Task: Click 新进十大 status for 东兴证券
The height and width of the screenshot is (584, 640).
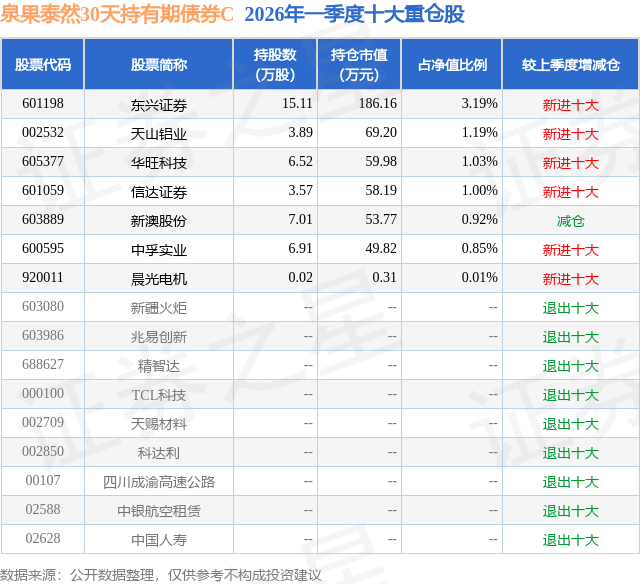Action: [571, 105]
